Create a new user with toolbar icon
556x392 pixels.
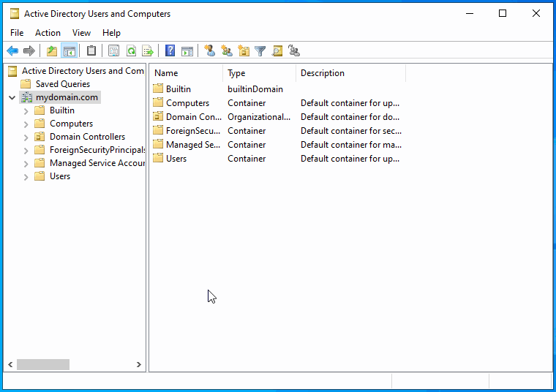[209, 50]
